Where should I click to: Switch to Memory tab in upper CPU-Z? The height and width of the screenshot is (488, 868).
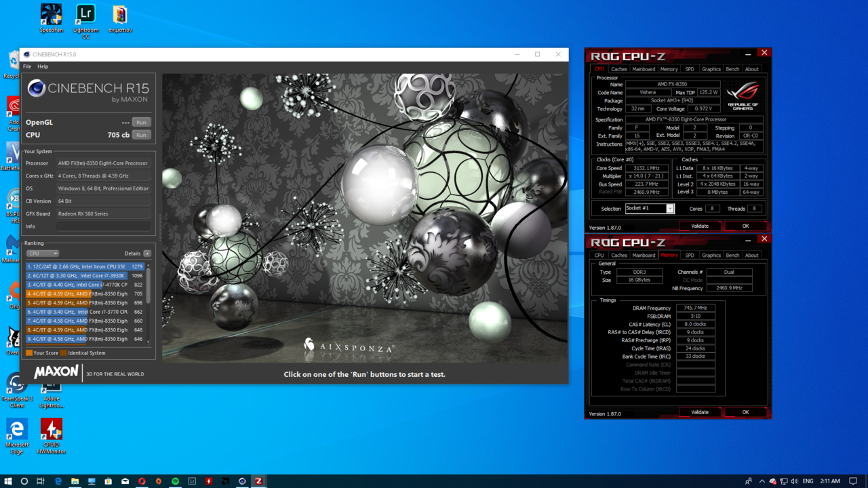[x=669, y=69]
